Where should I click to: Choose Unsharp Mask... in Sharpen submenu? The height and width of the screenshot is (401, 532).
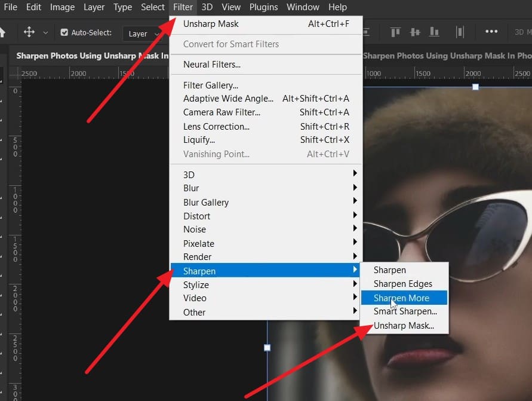[404, 326]
